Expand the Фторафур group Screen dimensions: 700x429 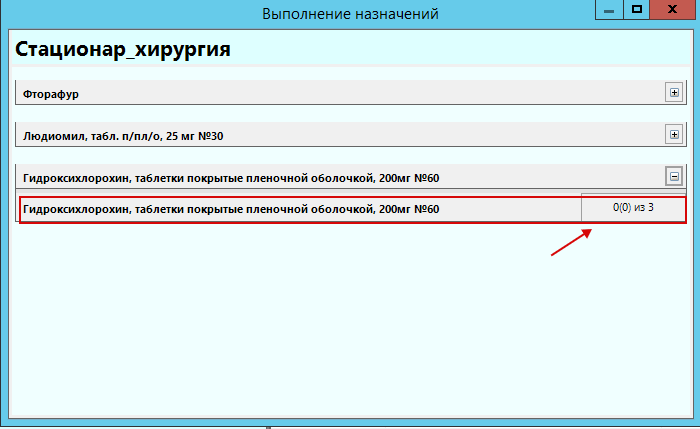point(674,92)
